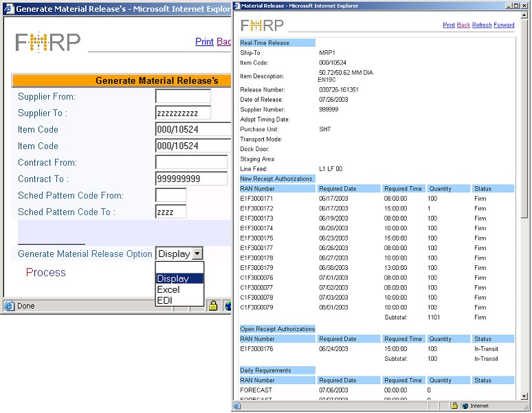The height and width of the screenshot is (413, 532).
Task: Click In-Transit status of E1F3000176
Action: (x=486, y=348)
